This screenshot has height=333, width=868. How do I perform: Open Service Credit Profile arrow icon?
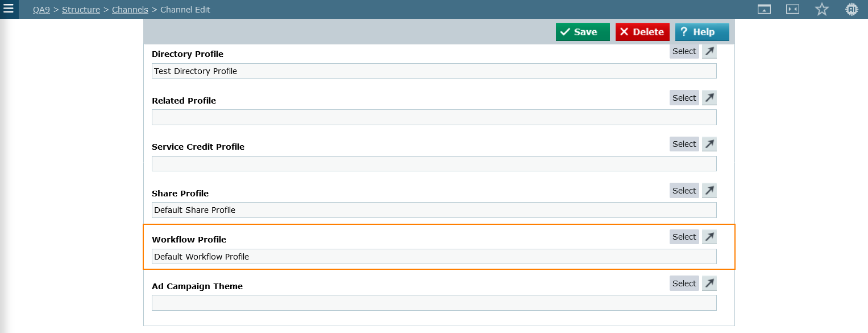click(709, 144)
